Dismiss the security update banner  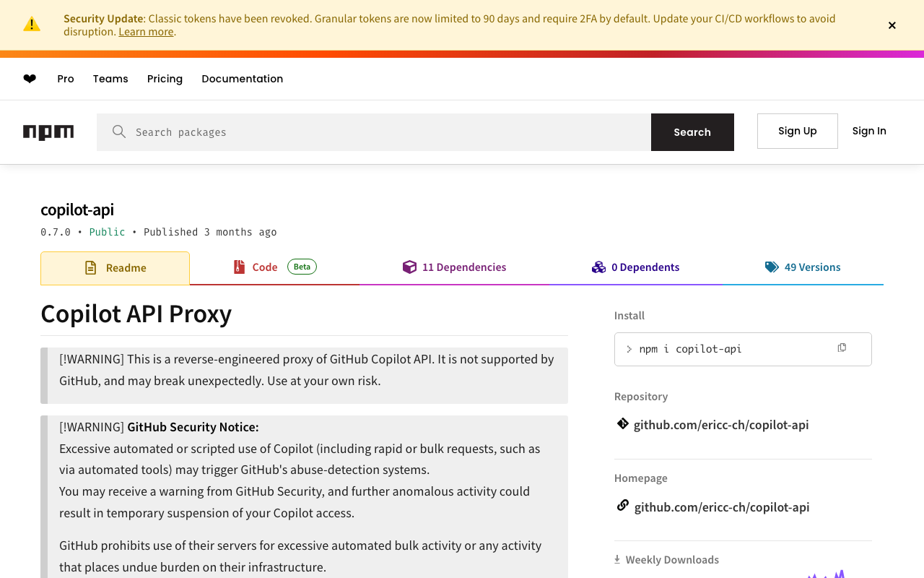pyautogui.click(x=892, y=25)
